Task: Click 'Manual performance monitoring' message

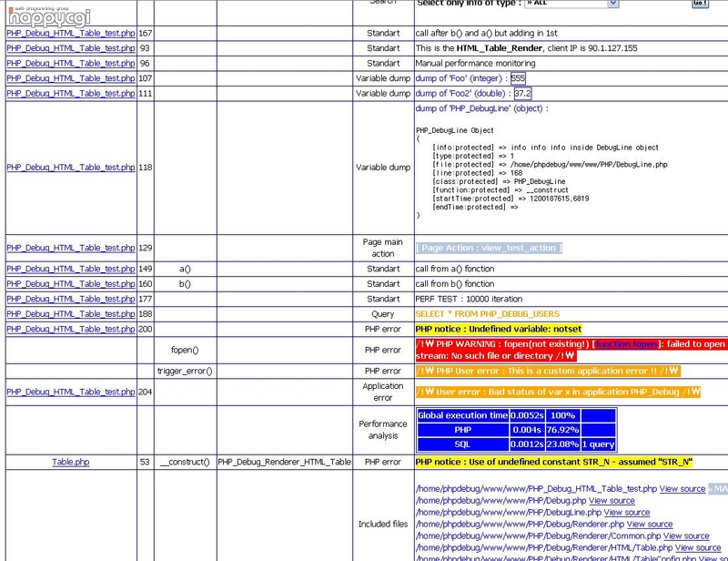Action: pyautogui.click(x=475, y=64)
